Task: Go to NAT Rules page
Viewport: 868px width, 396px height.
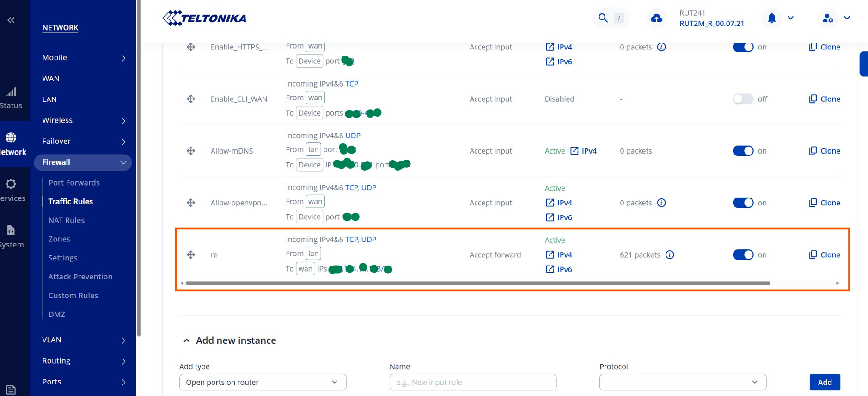Action: pos(67,220)
